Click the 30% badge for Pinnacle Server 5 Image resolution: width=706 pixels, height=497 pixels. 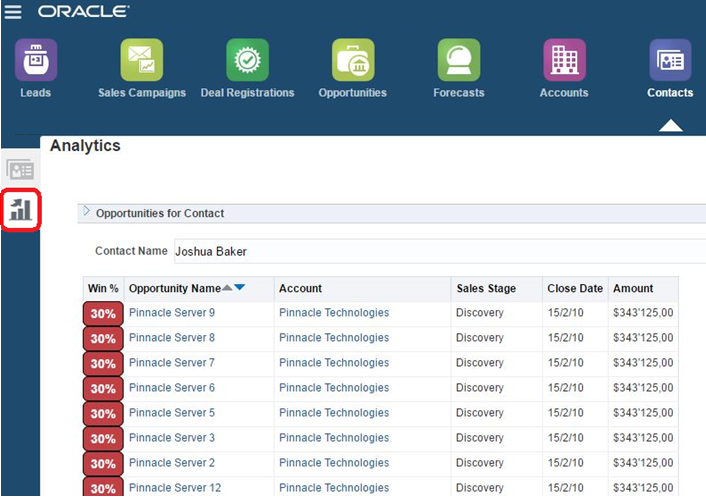[x=103, y=414]
